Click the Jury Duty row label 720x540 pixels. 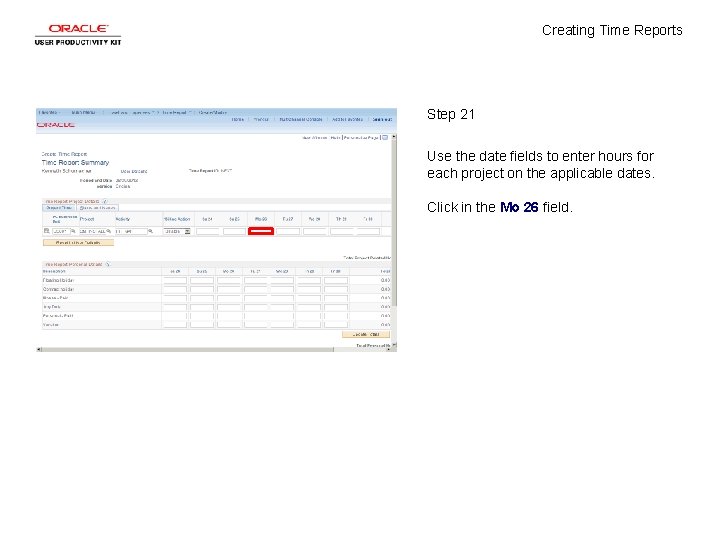click(51, 307)
